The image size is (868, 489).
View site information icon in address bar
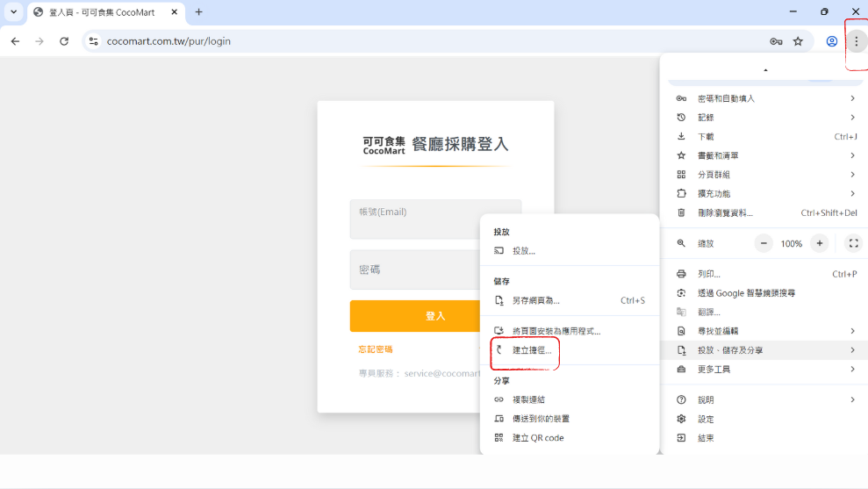pyautogui.click(x=94, y=41)
